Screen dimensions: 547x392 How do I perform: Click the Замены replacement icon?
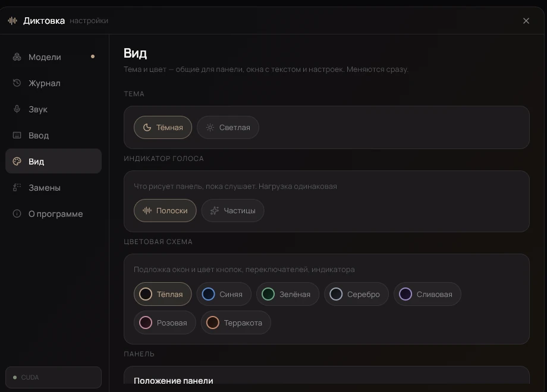pos(17,188)
